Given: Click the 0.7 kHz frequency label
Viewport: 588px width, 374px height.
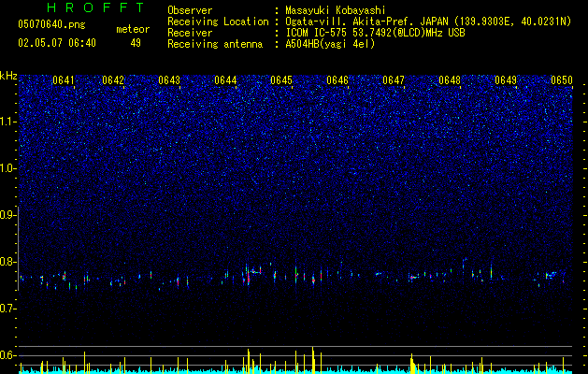Looking at the screenshot, I should 7,309.
